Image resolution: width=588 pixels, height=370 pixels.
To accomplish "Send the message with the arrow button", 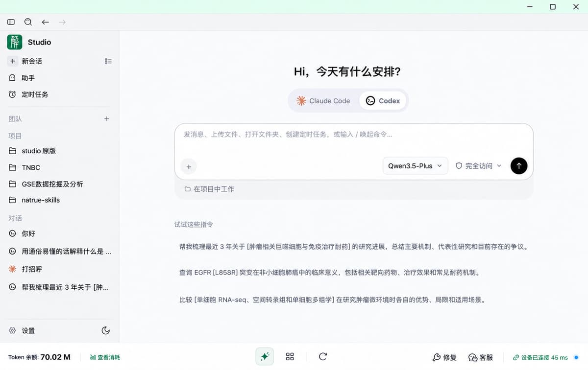I will [519, 166].
